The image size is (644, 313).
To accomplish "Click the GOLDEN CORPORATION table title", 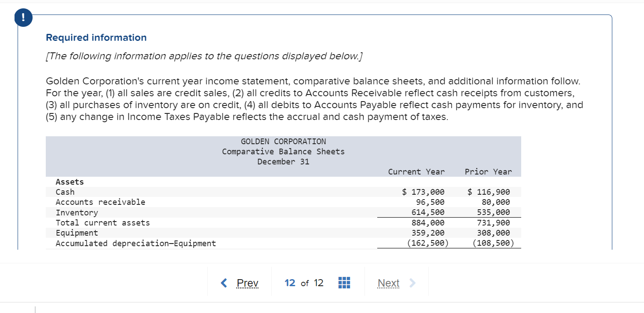I will click(x=283, y=141).
